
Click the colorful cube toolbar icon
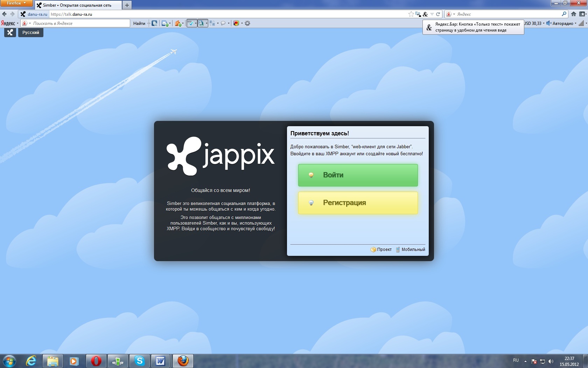(236, 23)
